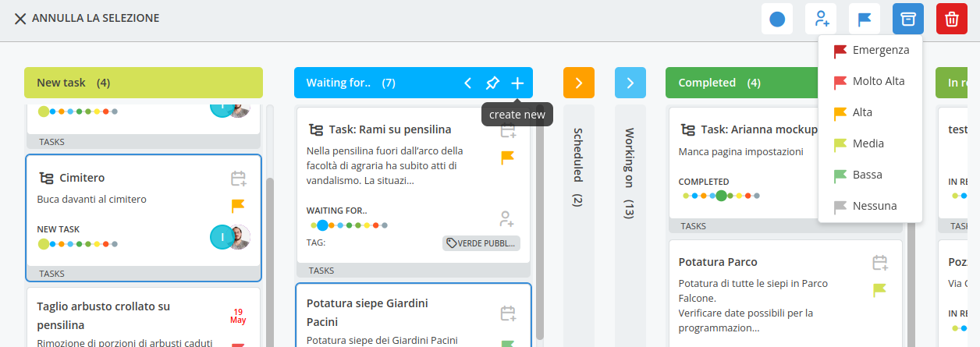Screen dimensions: 980x347
Task: Click the blue archive box icon
Action: tap(907, 19)
